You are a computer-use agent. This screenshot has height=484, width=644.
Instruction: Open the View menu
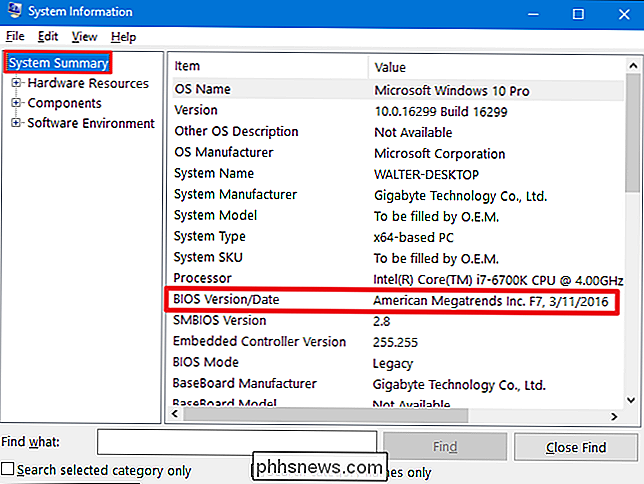pos(84,37)
